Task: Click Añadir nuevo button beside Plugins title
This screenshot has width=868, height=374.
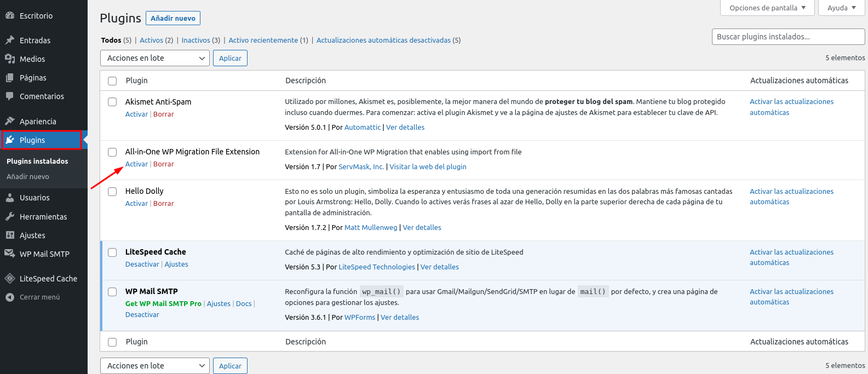Action: coord(173,18)
